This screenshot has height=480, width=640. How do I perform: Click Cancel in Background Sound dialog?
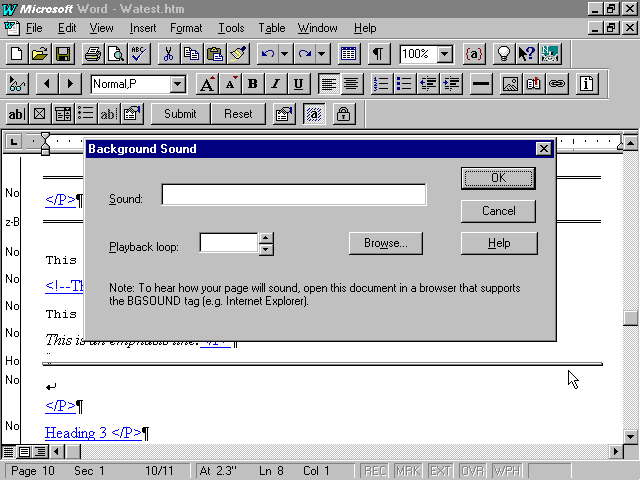tap(498, 211)
